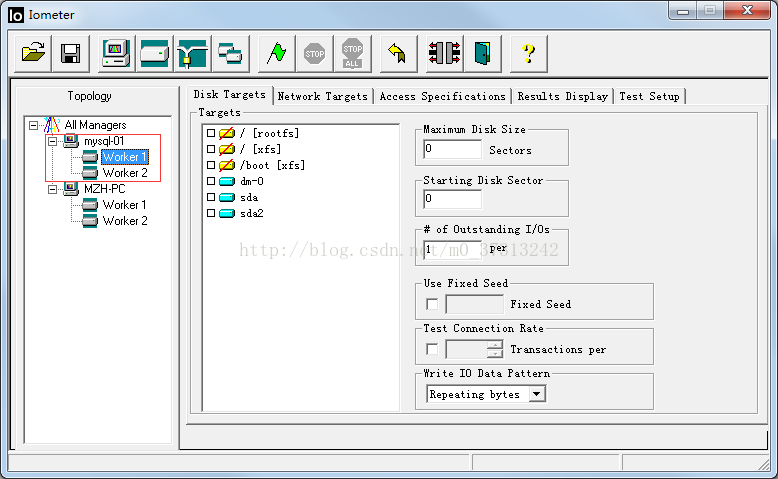The height and width of the screenshot is (479, 778).
Task: Enable the Use Fixed Seed checkbox
Action: [x=432, y=304]
